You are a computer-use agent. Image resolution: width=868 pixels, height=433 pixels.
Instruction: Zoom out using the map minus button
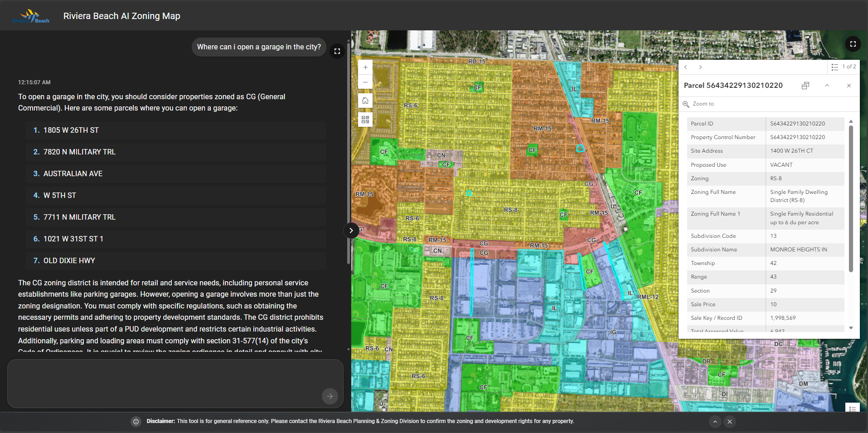(x=365, y=82)
